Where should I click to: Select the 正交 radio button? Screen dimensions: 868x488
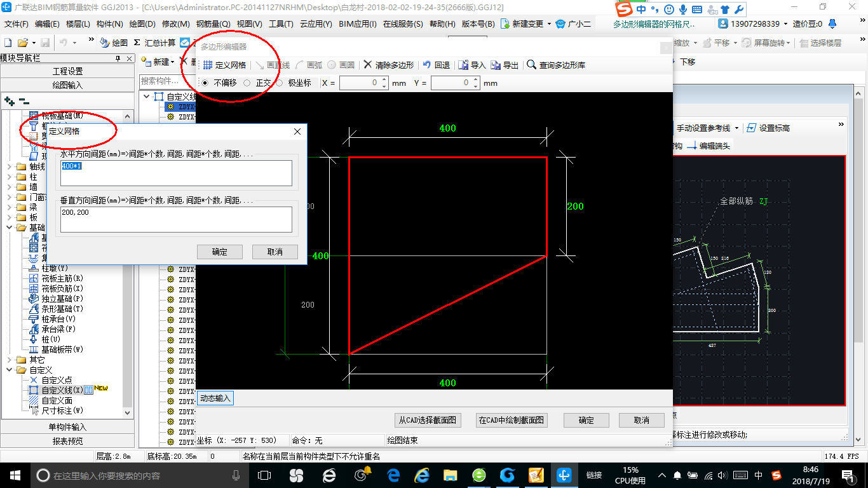pos(247,83)
